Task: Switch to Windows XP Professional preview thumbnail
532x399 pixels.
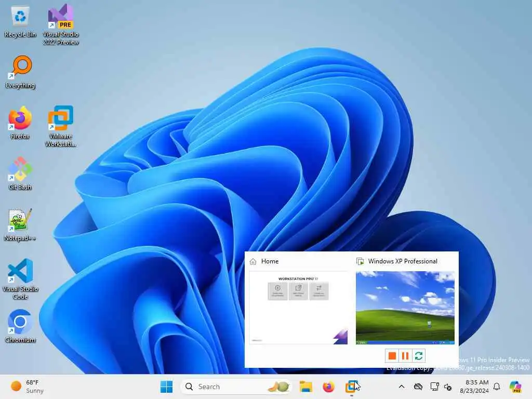Action: pos(405,308)
